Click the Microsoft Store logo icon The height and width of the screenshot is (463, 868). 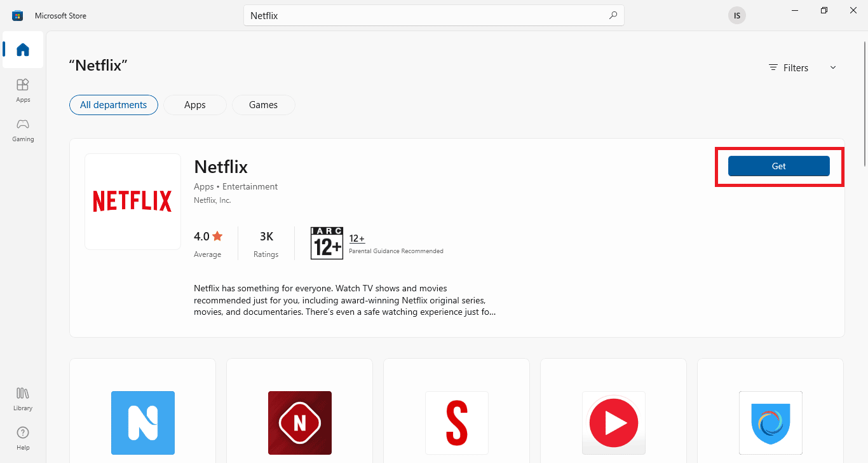pyautogui.click(x=17, y=15)
